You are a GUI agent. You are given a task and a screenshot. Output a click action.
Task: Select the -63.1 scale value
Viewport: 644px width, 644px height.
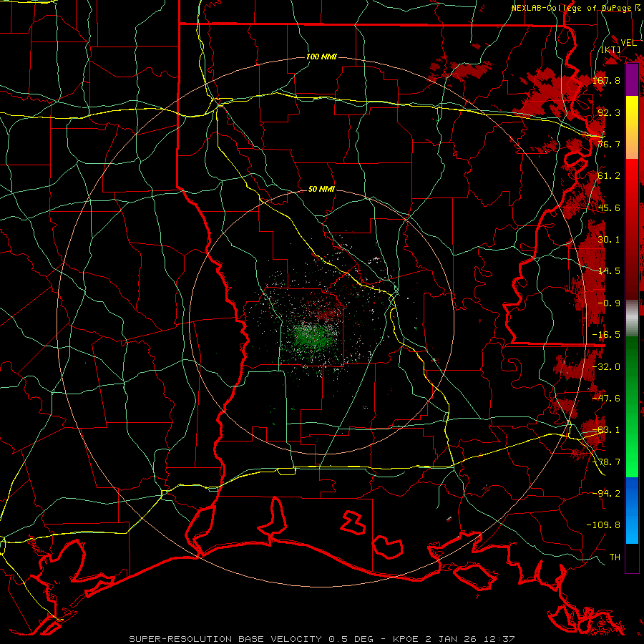(x=607, y=430)
